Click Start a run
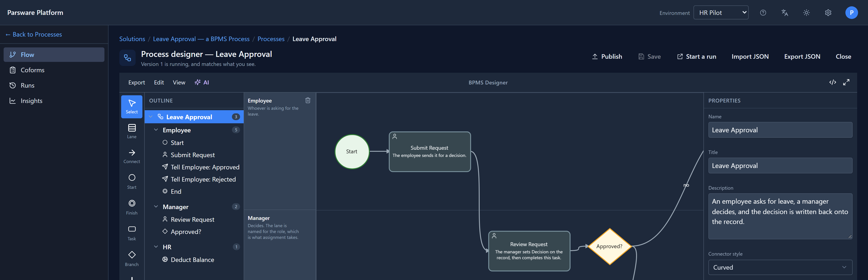Viewport: 868px width, 280px height. (x=696, y=56)
